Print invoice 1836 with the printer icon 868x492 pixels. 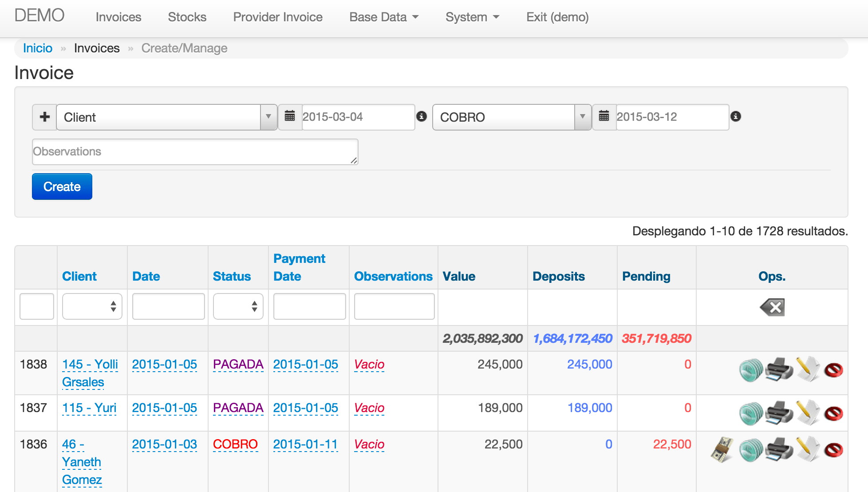tap(779, 449)
